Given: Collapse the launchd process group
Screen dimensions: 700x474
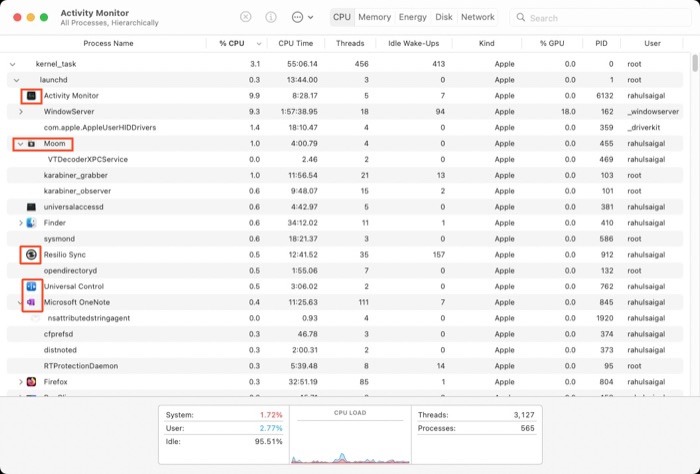Looking at the screenshot, I should click(x=17, y=80).
